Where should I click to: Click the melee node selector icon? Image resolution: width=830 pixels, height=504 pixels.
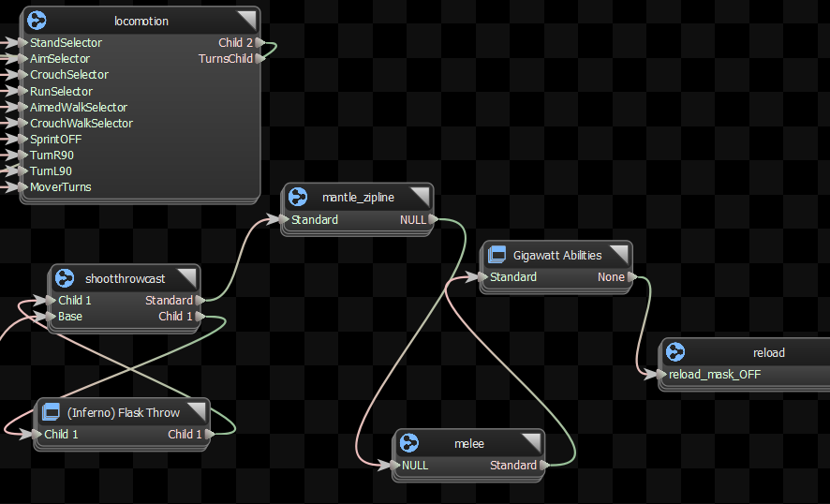pyautogui.click(x=409, y=443)
